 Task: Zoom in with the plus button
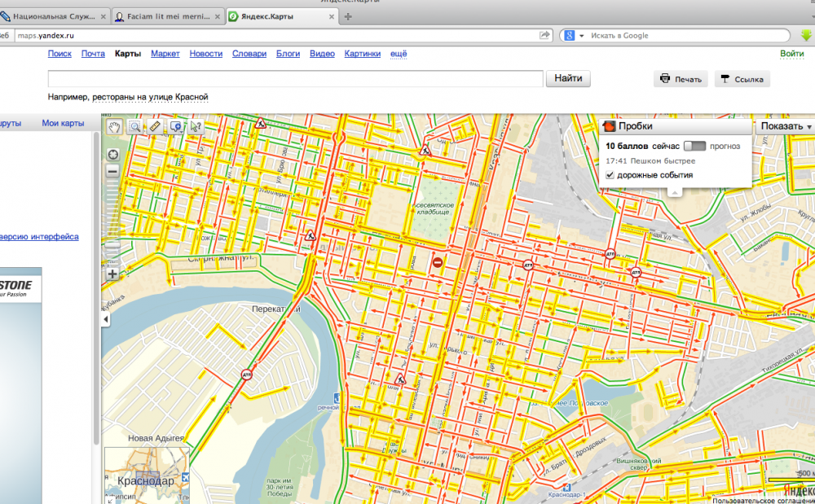pyautogui.click(x=112, y=274)
